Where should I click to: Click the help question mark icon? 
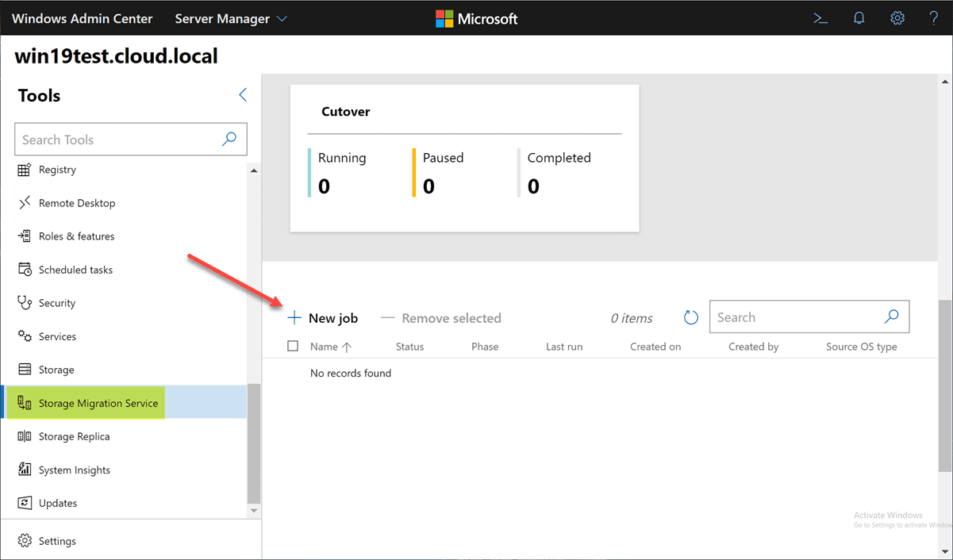point(934,18)
